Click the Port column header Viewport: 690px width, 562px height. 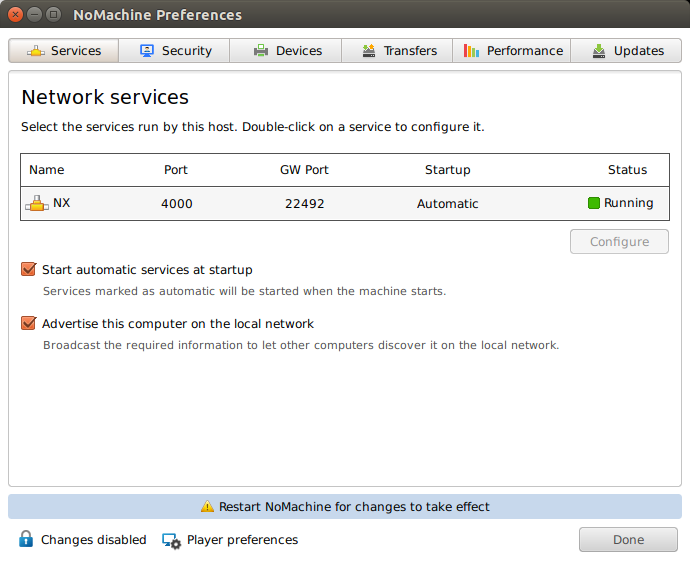[x=176, y=170]
